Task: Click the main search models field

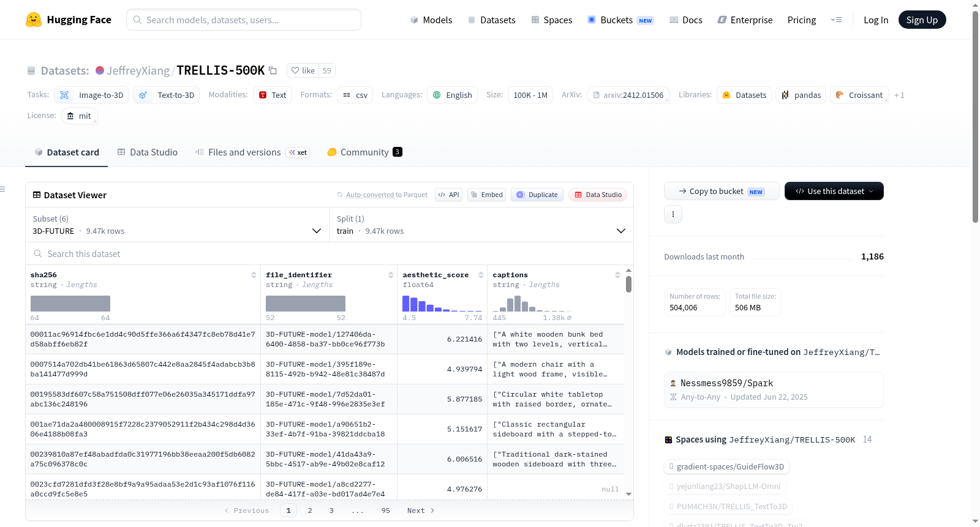Action: tap(244, 20)
